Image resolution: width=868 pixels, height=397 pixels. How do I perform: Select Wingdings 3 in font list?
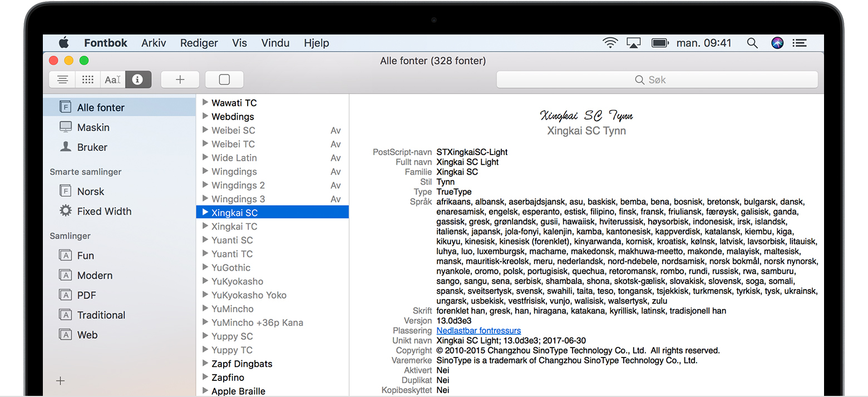(x=273, y=199)
